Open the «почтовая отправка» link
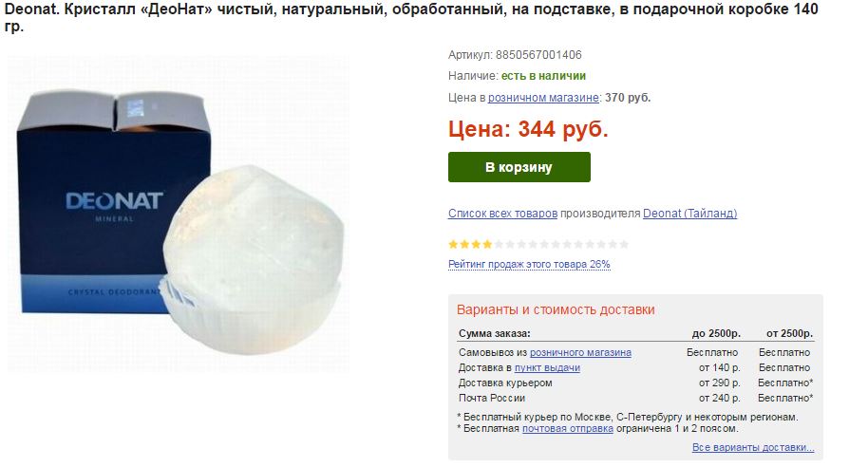This screenshot has width=868, height=467. (x=567, y=429)
